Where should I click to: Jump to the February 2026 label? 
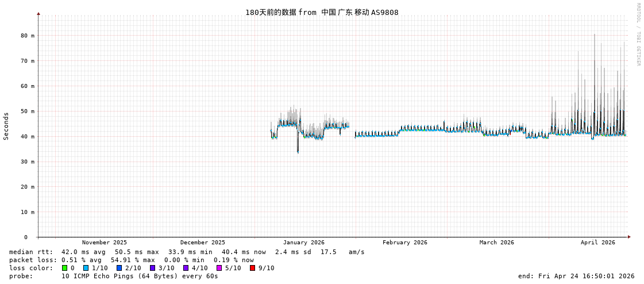coord(405,243)
